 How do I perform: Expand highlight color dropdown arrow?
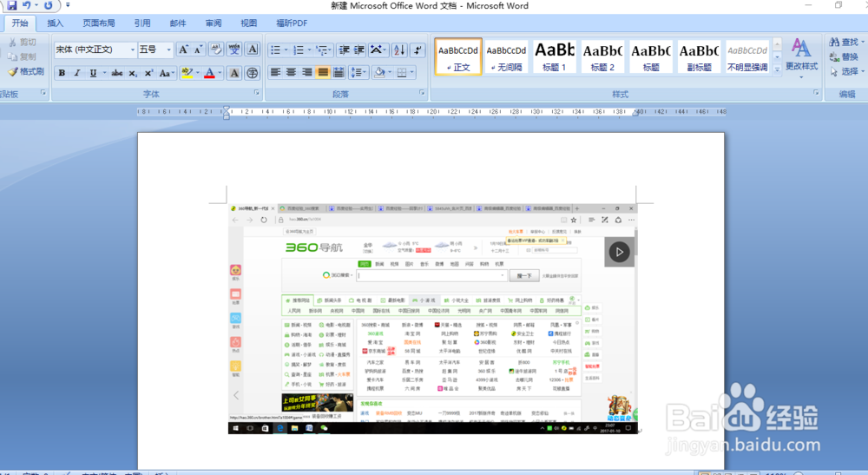point(198,73)
